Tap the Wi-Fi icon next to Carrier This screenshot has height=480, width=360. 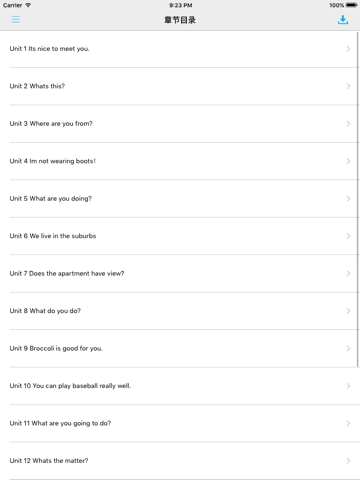28,5
